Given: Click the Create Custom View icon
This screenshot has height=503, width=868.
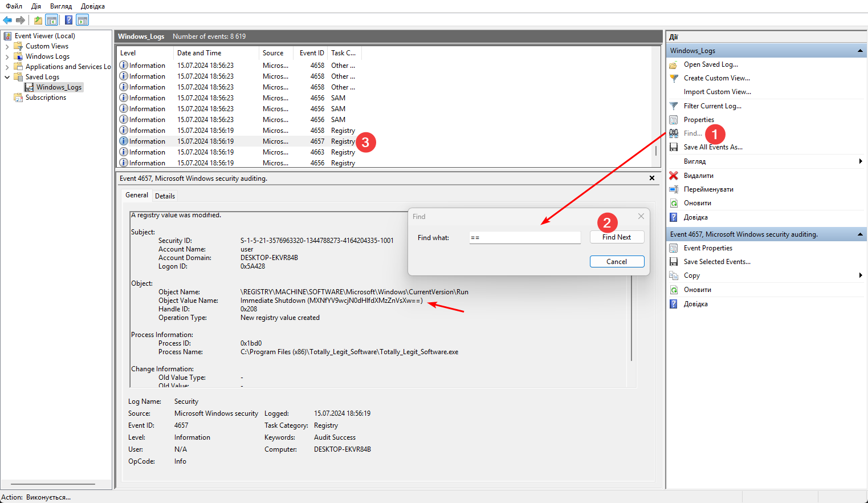Looking at the screenshot, I should coord(674,78).
